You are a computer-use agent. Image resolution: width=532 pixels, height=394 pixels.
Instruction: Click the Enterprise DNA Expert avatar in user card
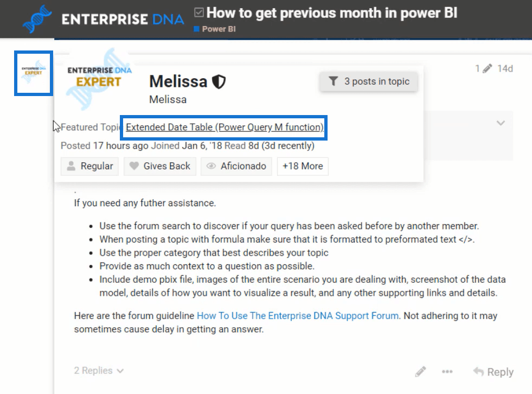click(x=99, y=80)
